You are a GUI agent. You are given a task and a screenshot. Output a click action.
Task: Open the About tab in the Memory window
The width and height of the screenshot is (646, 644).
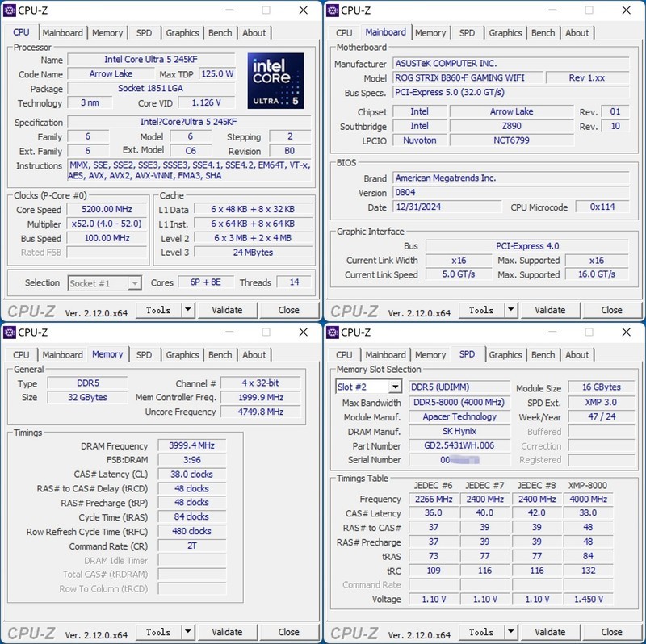coord(254,354)
